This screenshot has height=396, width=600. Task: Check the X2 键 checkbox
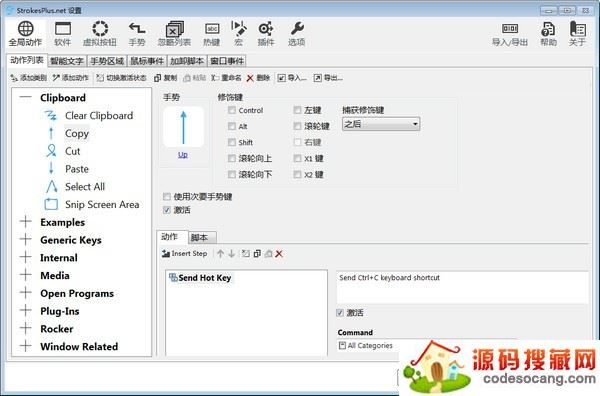point(297,174)
